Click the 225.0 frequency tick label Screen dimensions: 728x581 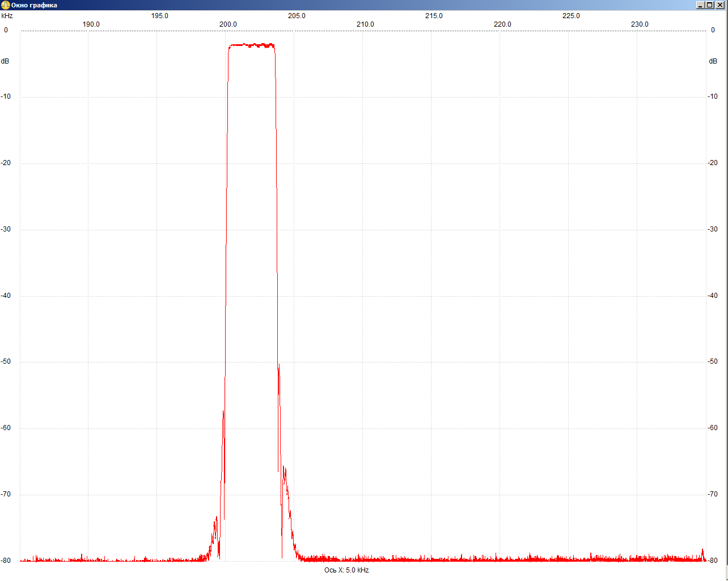pyautogui.click(x=571, y=16)
